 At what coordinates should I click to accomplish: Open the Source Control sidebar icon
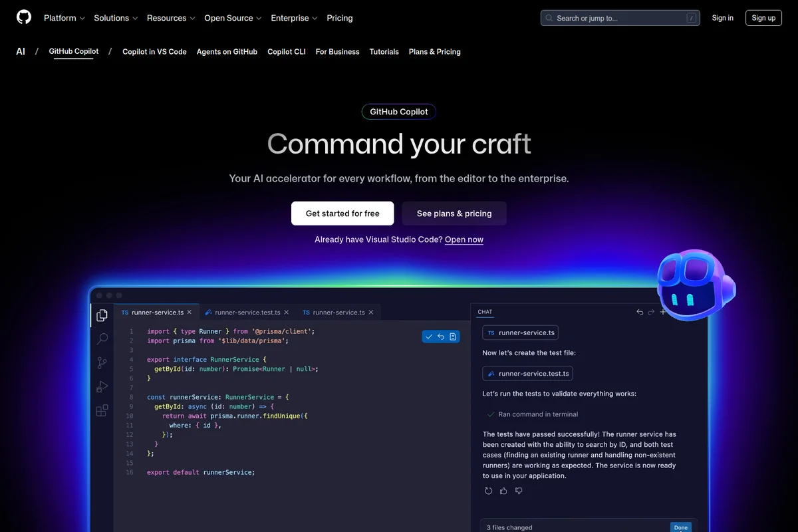pos(102,363)
